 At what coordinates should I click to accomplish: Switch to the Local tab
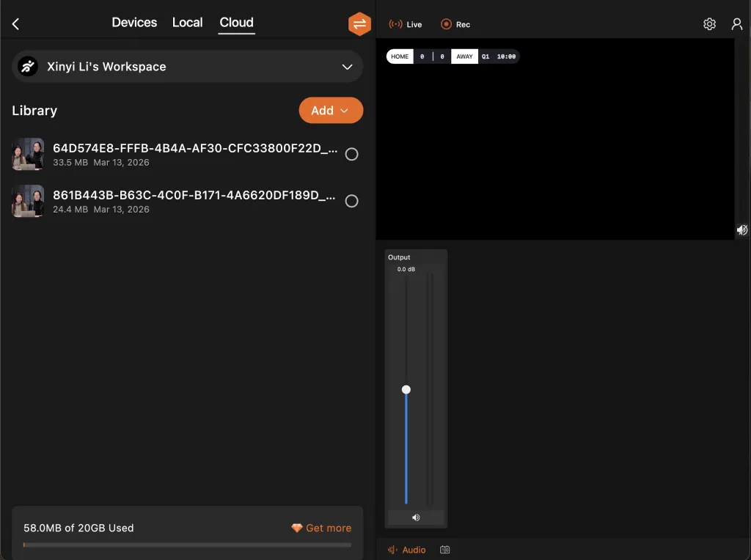point(188,23)
